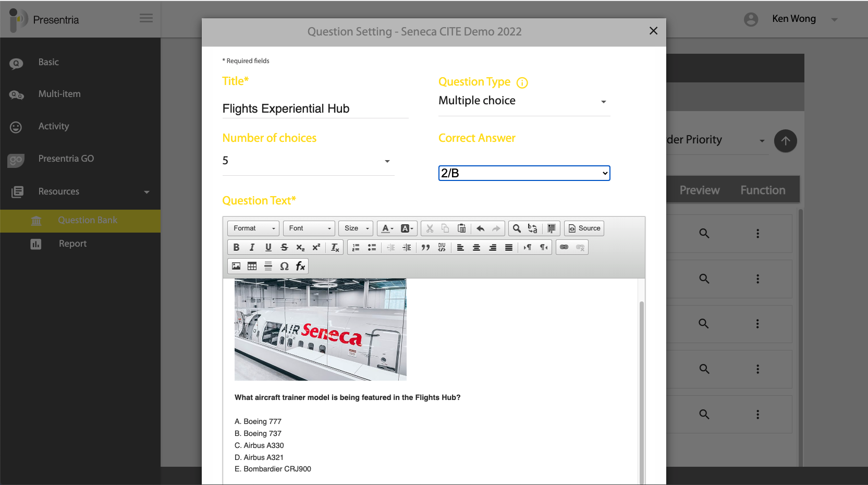Open the Correct Answer select box
This screenshot has width=868, height=485.
[524, 173]
